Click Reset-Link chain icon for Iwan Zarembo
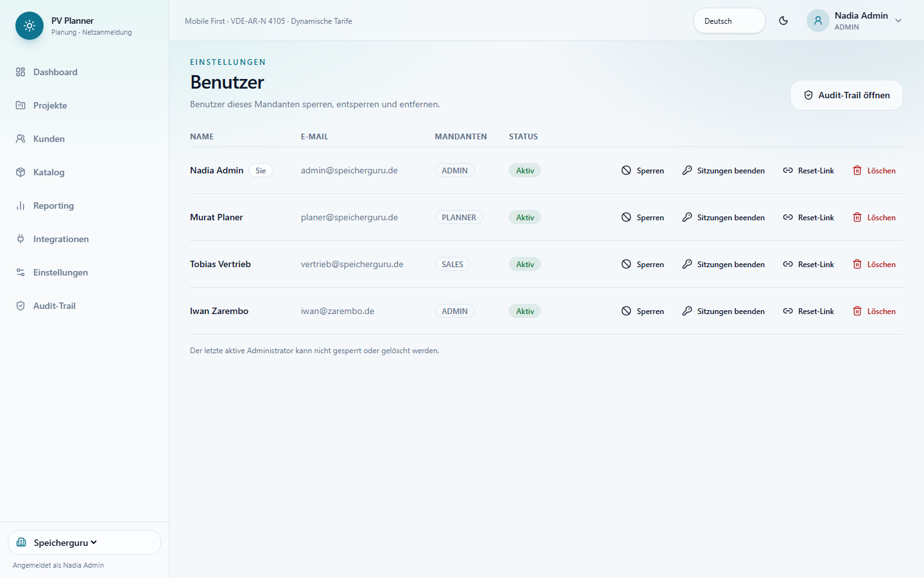Viewport: 924px width, 578px height. 788,311
